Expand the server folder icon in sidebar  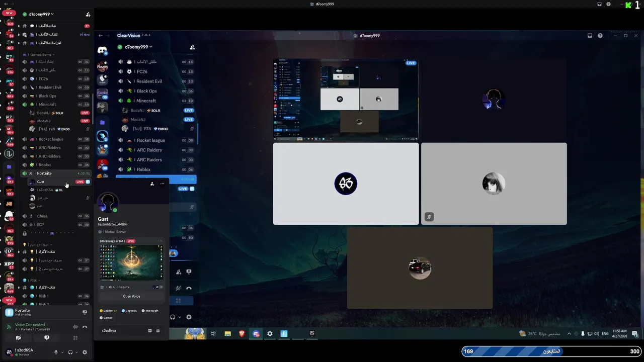point(9,166)
